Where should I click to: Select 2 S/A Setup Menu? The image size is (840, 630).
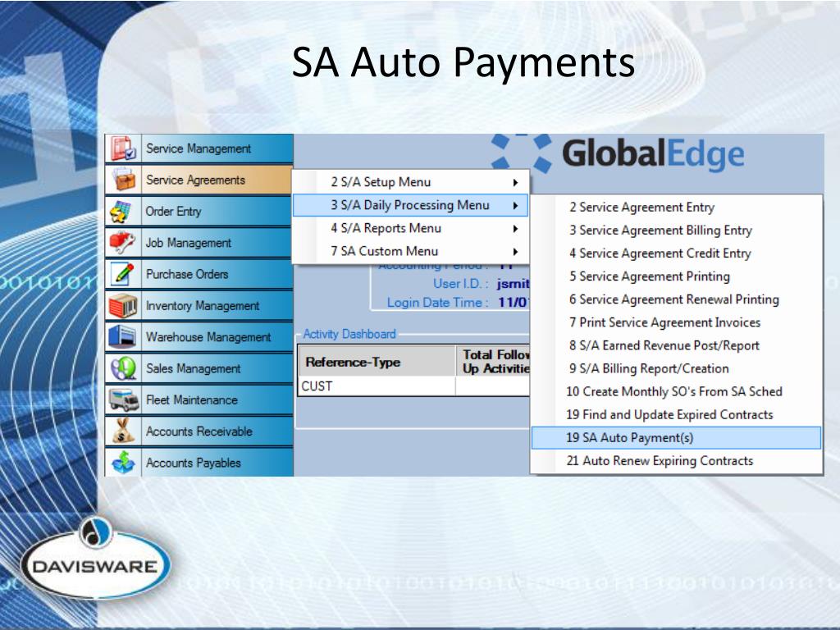click(410, 182)
